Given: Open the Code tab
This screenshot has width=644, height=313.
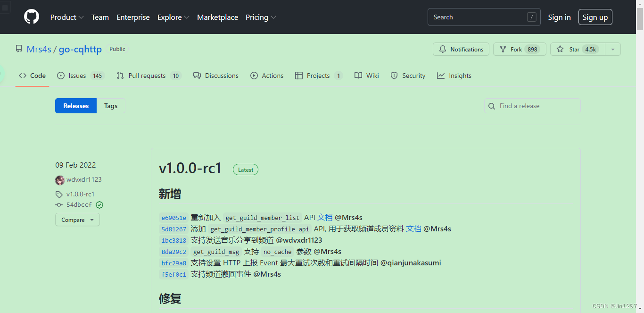Looking at the screenshot, I should tap(33, 76).
